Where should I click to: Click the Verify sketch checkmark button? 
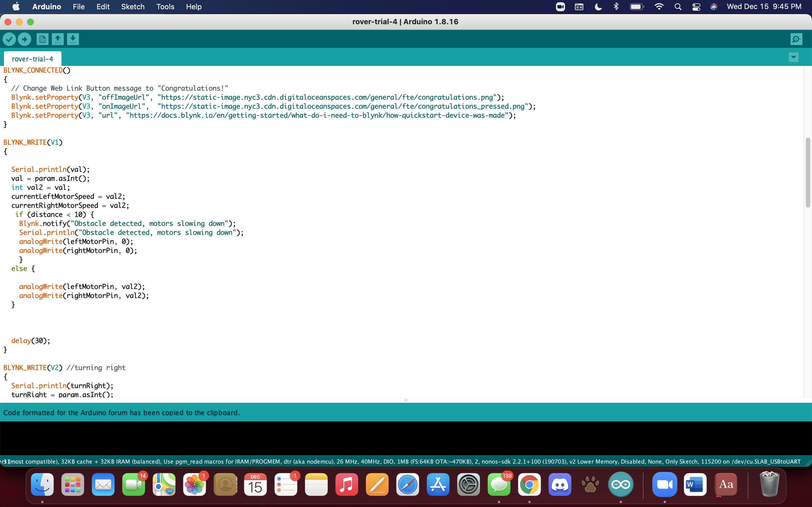9,39
